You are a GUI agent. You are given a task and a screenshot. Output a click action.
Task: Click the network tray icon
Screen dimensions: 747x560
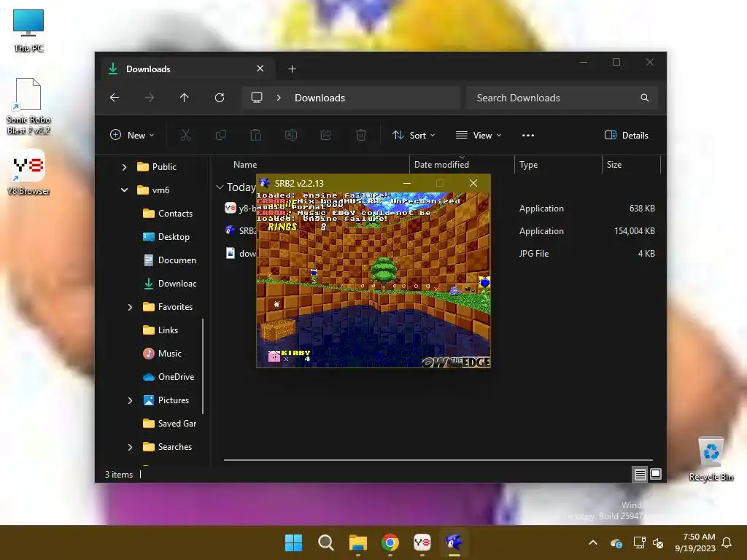(x=639, y=542)
